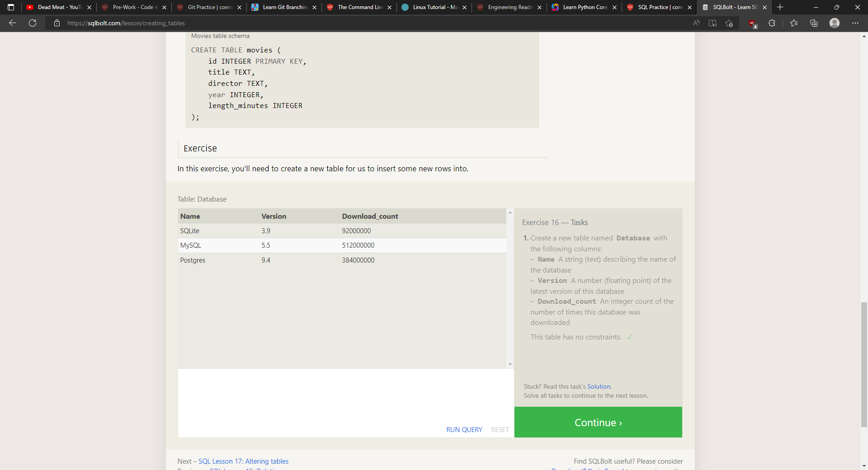Run the query with RUN QUERY
Image resolution: width=868 pixels, height=470 pixels.
click(x=464, y=429)
